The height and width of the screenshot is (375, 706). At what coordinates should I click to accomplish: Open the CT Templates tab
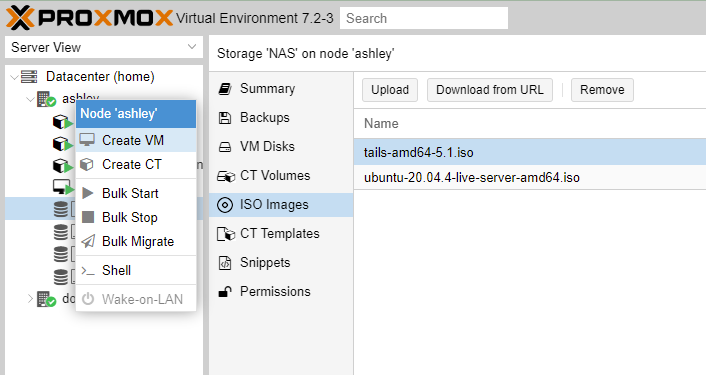coord(281,234)
